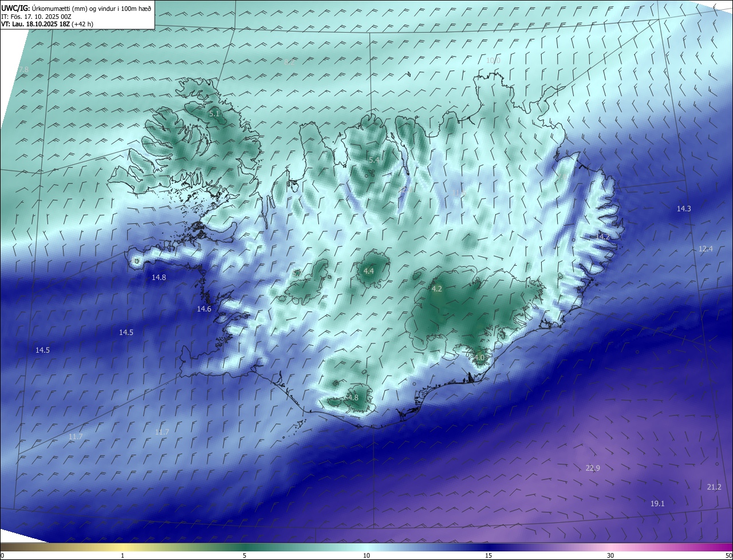The height and width of the screenshot is (560, 733).
Task: Click the 4.0 value on the map
Action: pyautogui.click(x=479, y=357)
